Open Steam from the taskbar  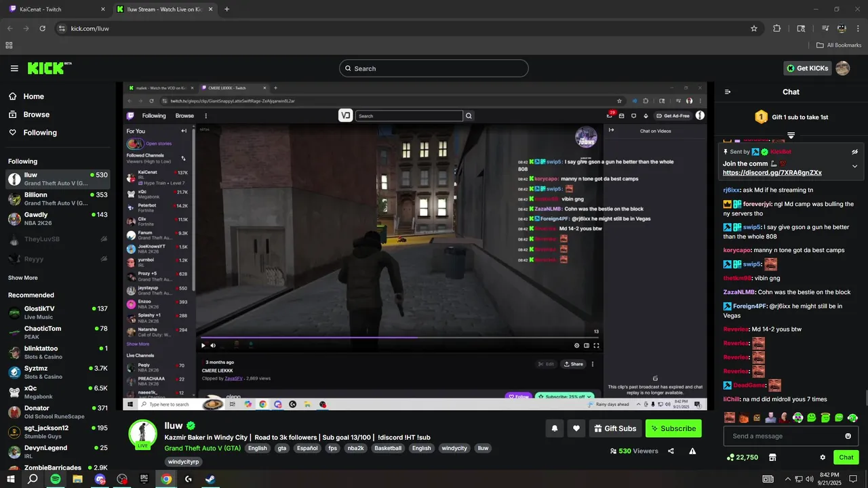(210, 479)
